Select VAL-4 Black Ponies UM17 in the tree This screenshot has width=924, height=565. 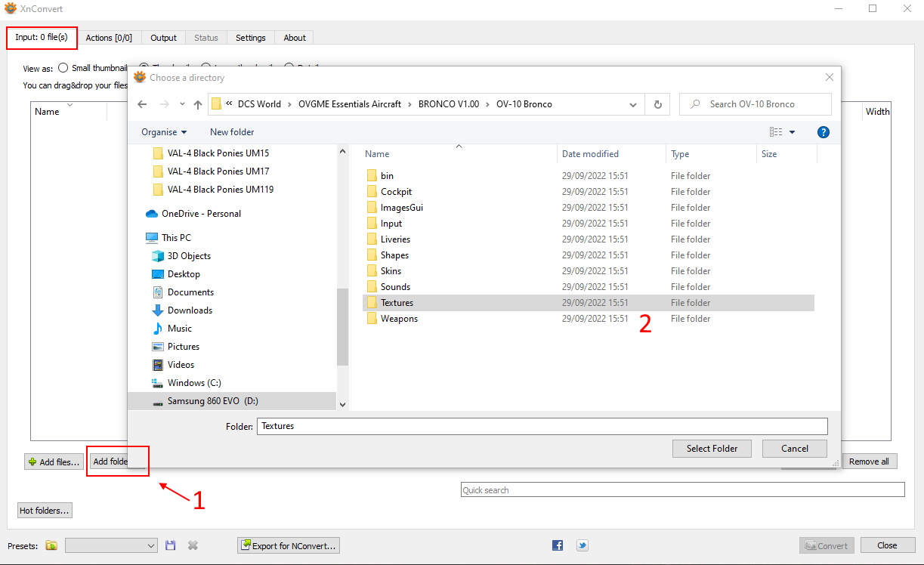point(218,171)
